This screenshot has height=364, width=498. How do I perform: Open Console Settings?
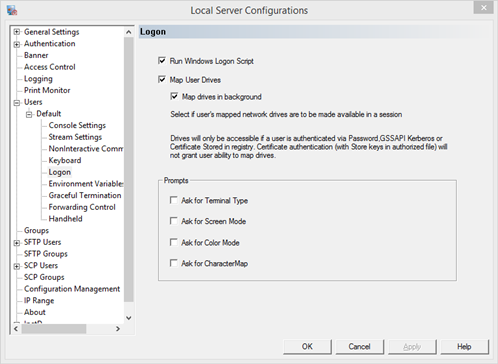coord(77,125)
